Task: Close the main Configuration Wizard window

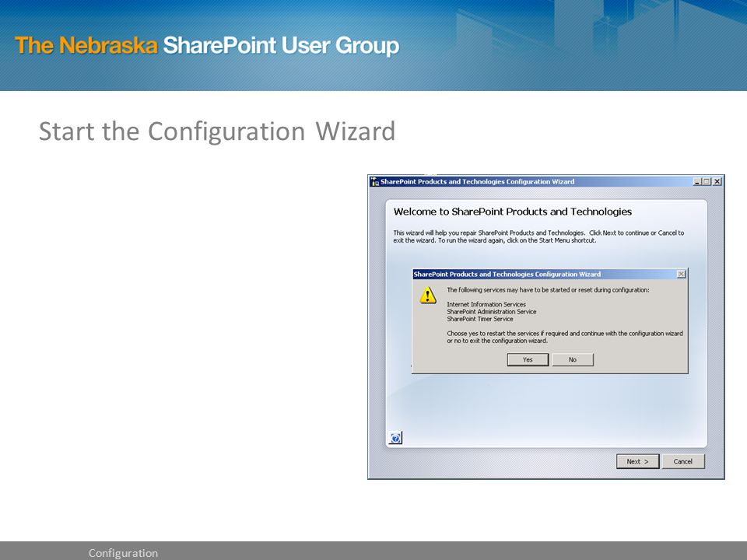Action: (717, 181)
